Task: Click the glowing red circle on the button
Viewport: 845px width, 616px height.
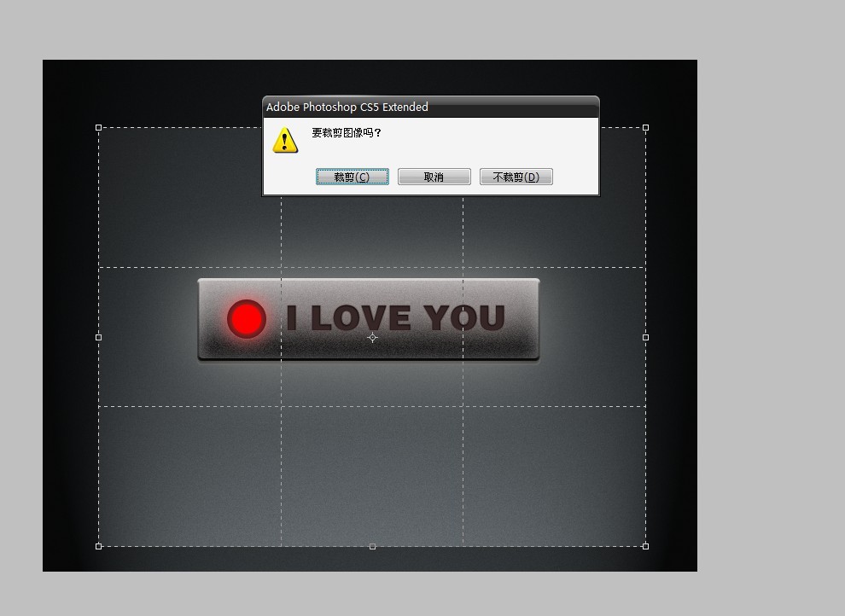Action: pyautogui.click(x=247, y=319)
